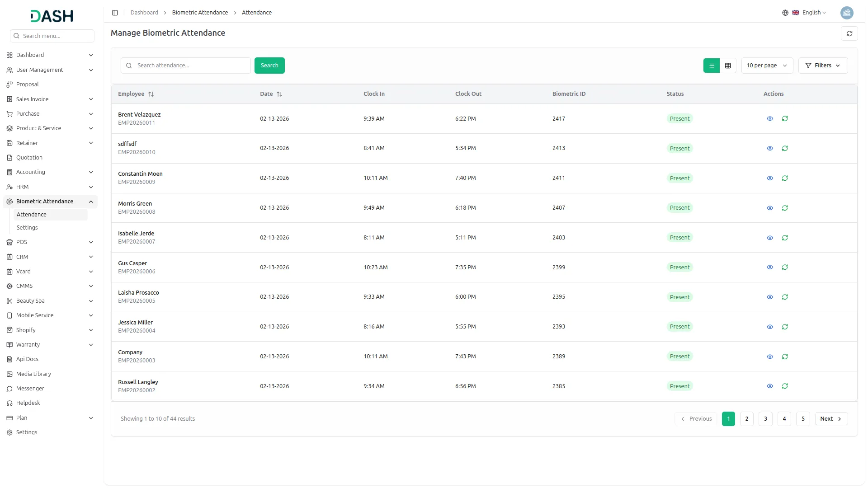View sdffsdf attendance details
This screenshot has width=868, height=488.
769,149
